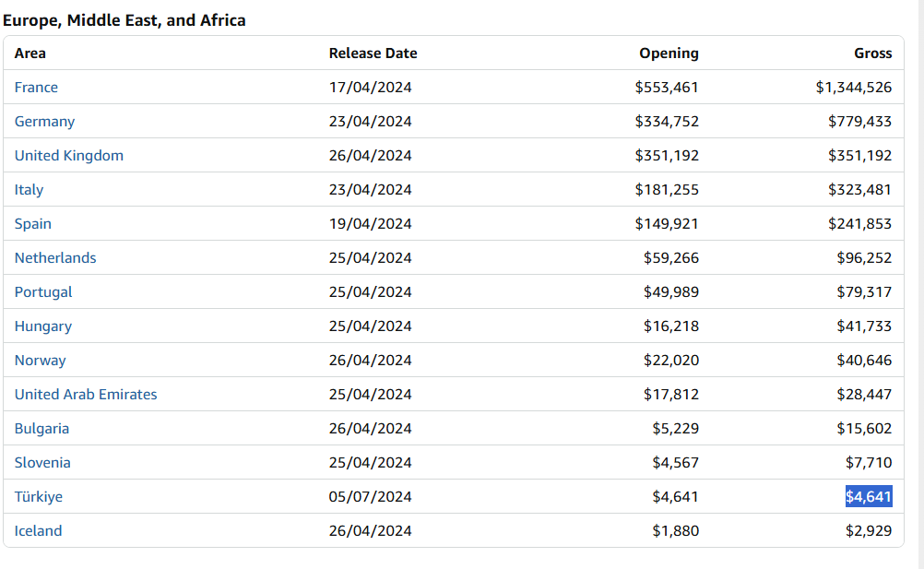Click the Gross column header
Image resolution: width=924 pixels, height=569 pixels.
(872, 53)
